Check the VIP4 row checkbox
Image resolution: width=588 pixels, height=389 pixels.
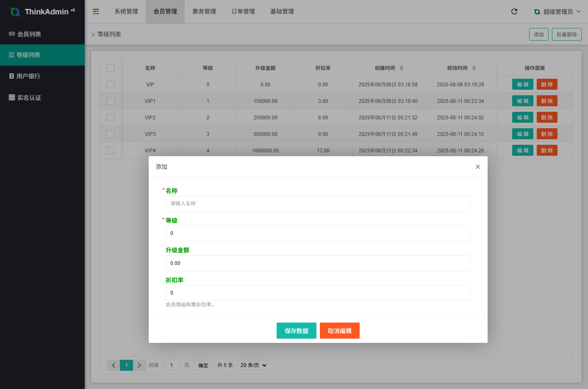coord(111,151)
